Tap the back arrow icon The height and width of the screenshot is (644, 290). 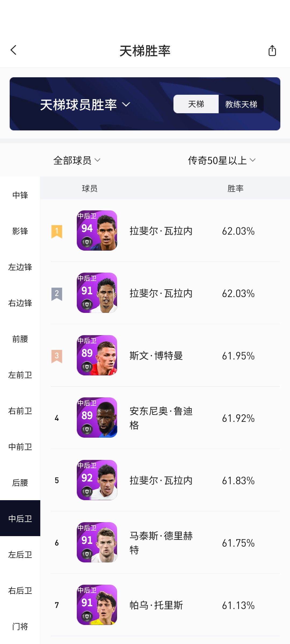13,50
